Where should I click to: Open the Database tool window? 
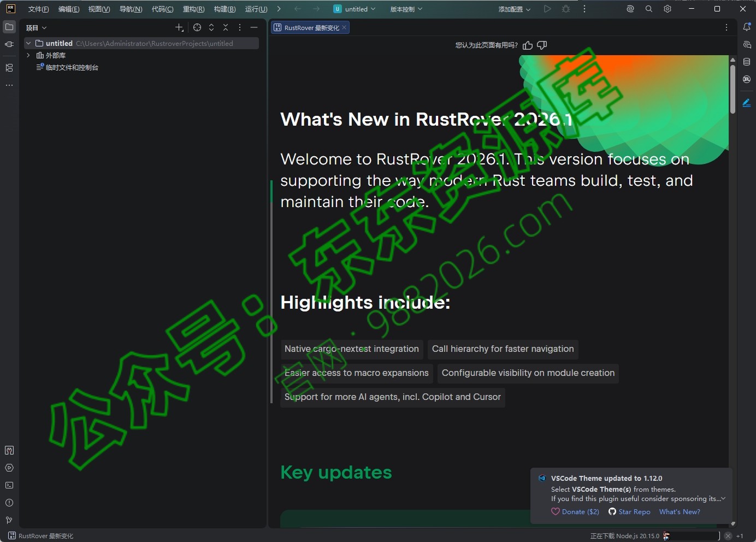pos(747,62)
